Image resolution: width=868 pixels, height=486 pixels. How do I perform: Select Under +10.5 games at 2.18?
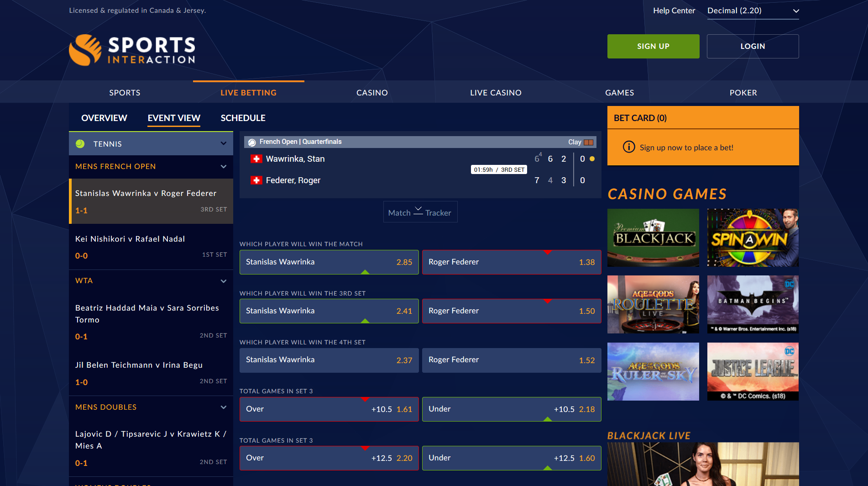[x=512, y=409]
